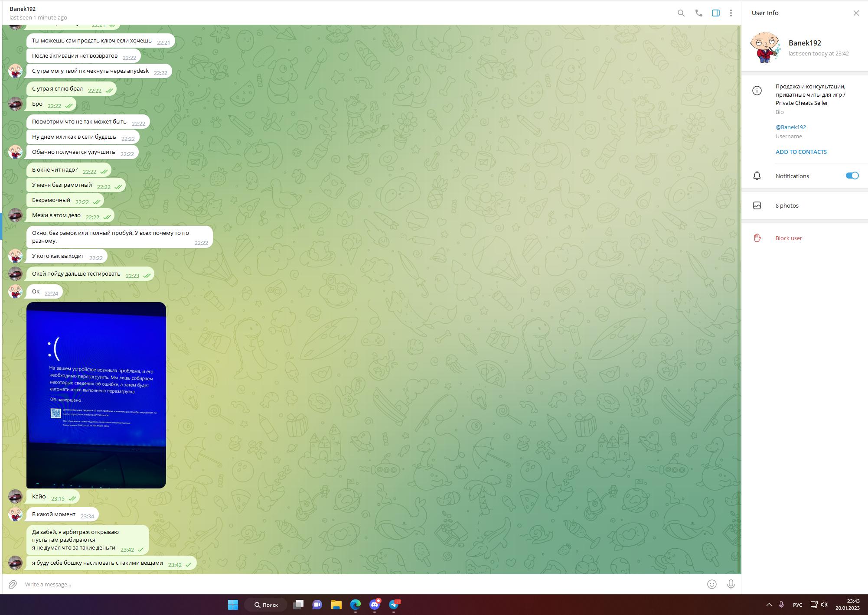Open Windows Start menu
Image resolution: width=868 pixels, height=615 pixels.
click(x=233, y=605)
